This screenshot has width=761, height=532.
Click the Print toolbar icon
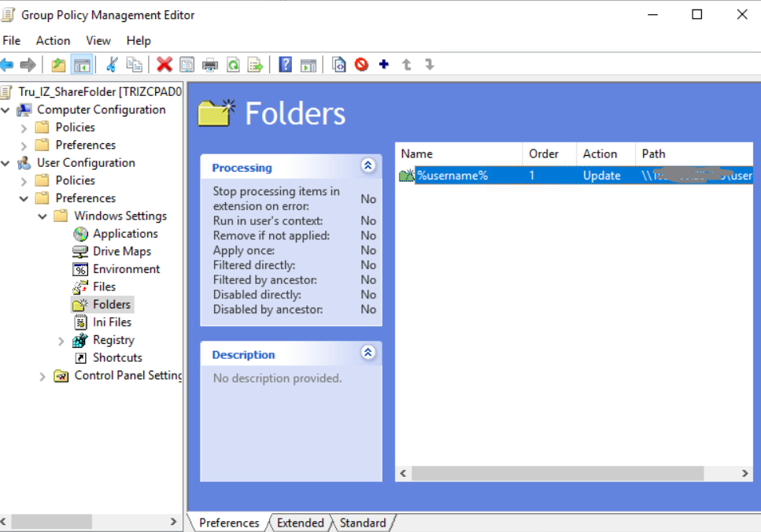coord(210,65)
